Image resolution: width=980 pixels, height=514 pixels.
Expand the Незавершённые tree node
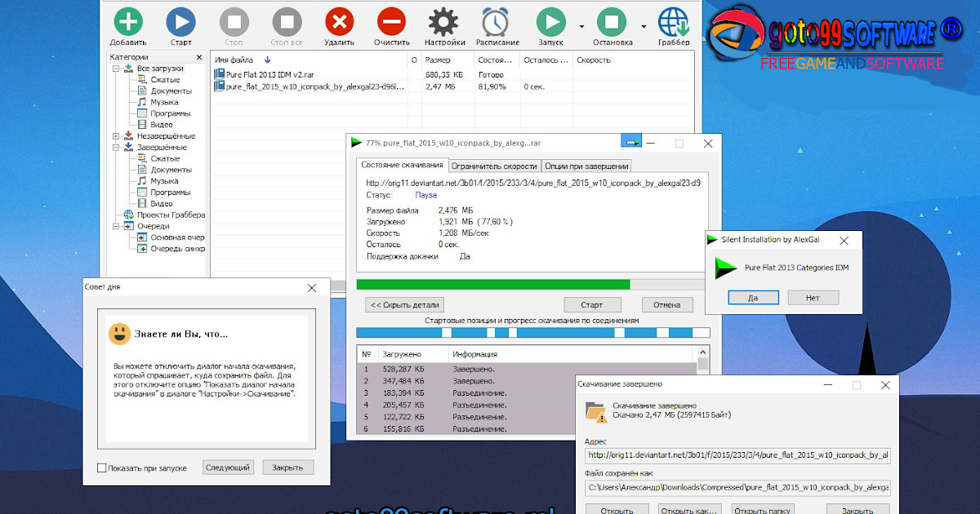[x=116, y=136]
